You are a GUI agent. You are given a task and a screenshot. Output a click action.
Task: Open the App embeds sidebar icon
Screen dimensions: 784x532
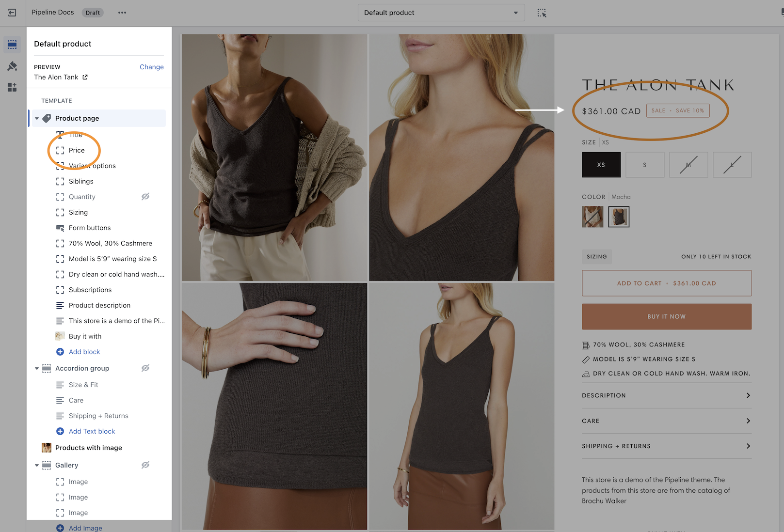pyautogui.click(x=12, y=87)
